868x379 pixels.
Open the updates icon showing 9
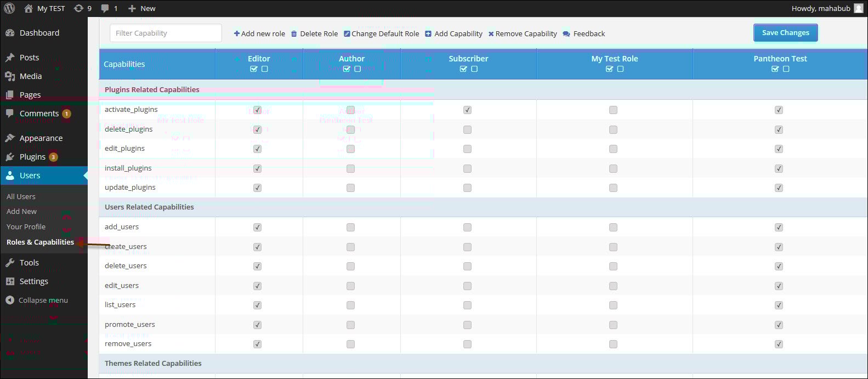(78, 8)
